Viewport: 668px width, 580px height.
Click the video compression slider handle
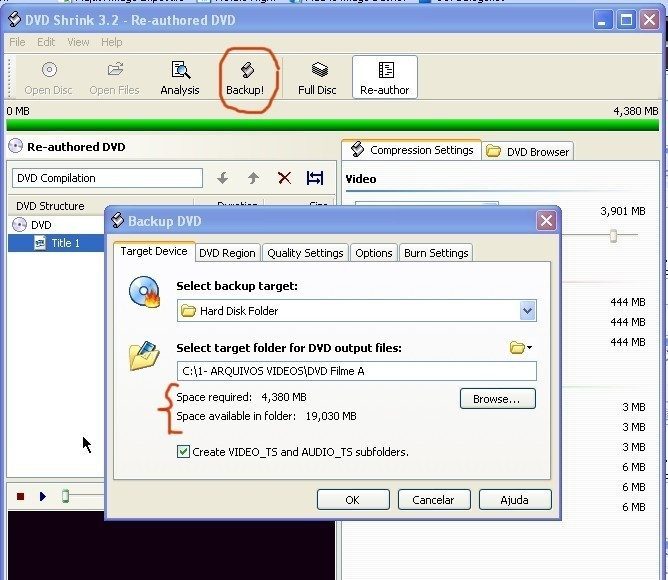point(613,235)
